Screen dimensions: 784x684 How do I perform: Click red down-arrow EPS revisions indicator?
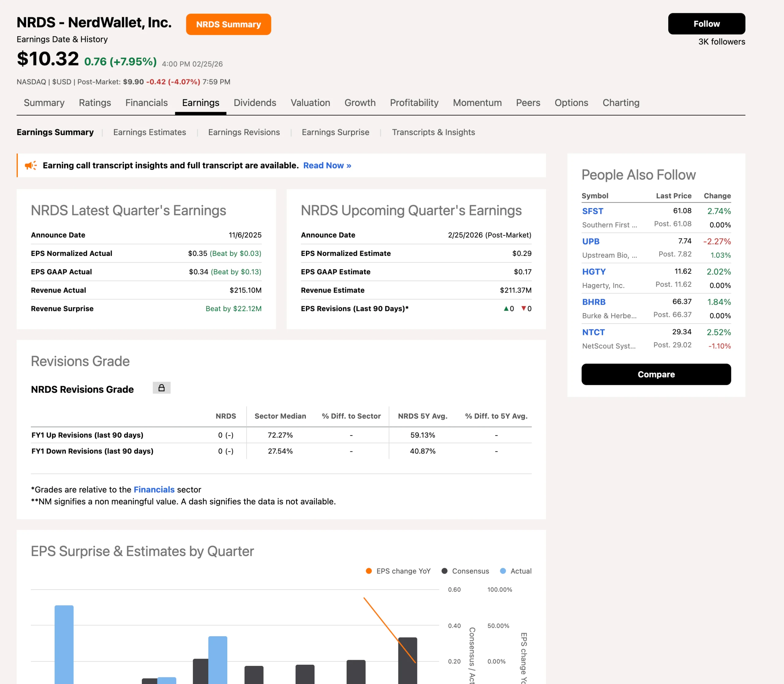523,308
